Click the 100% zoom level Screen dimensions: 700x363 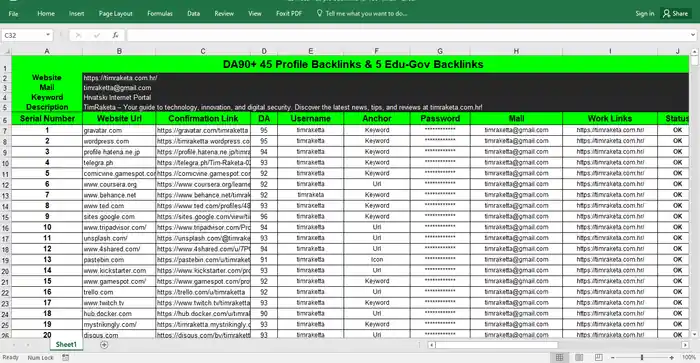[688, 358]
